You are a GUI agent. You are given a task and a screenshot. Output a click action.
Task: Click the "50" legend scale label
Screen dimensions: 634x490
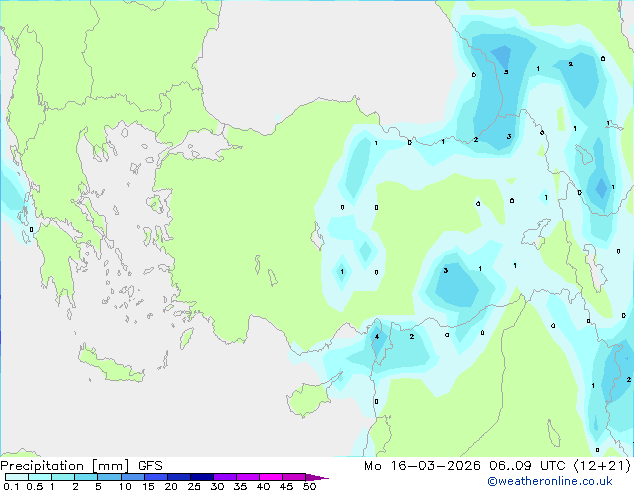click(x=310, y=486)
